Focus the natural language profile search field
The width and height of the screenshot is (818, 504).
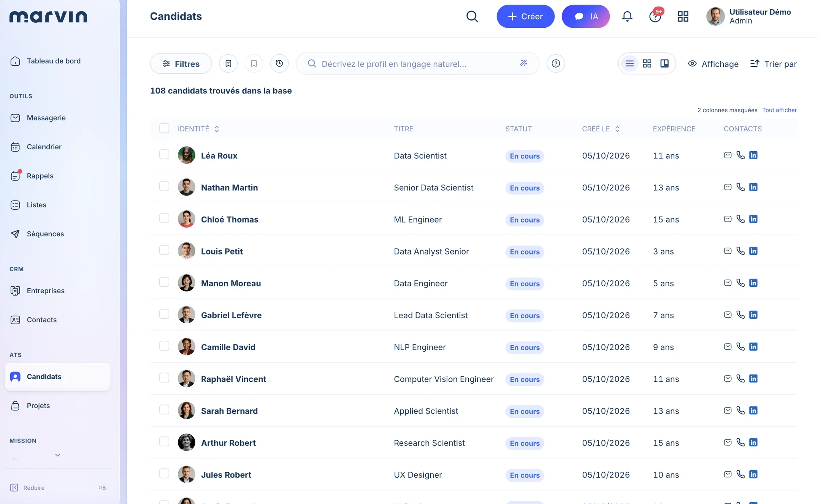[x=417, y=63]
